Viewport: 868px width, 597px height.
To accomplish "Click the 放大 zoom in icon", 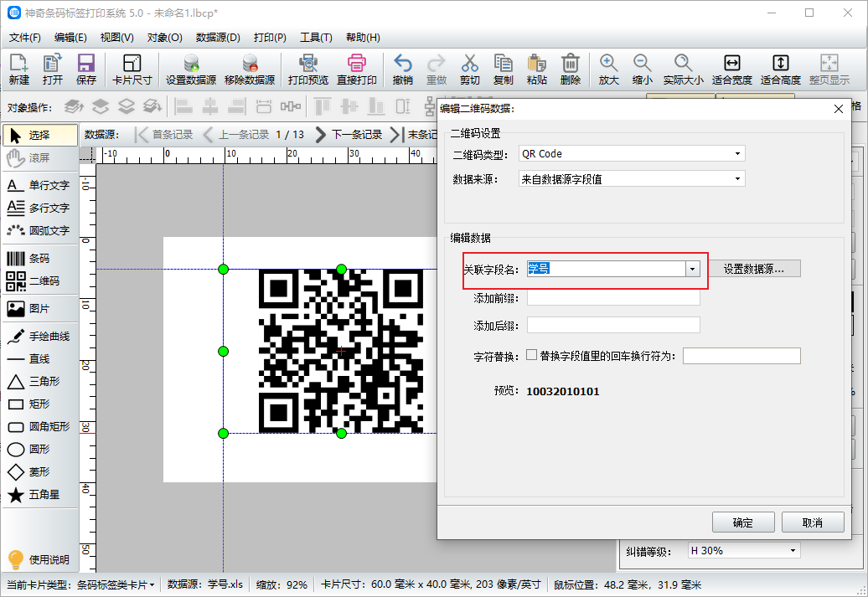I will pyautogui.click(x=608, y=69).
